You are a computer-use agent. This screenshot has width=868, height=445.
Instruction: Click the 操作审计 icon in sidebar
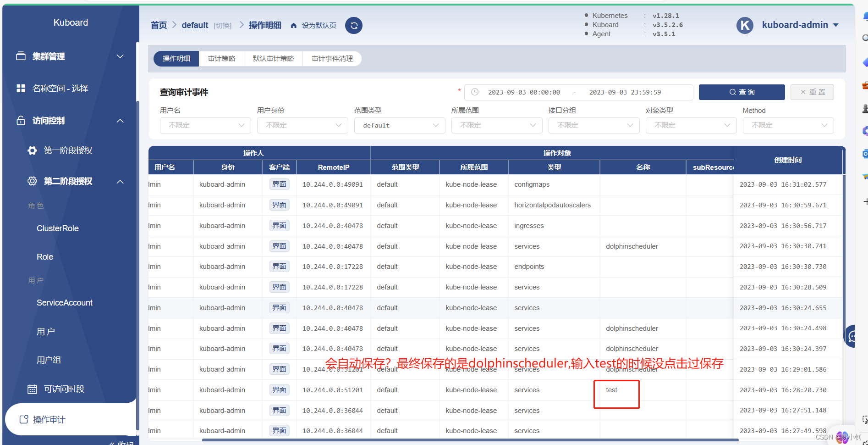tap(24, 419)
